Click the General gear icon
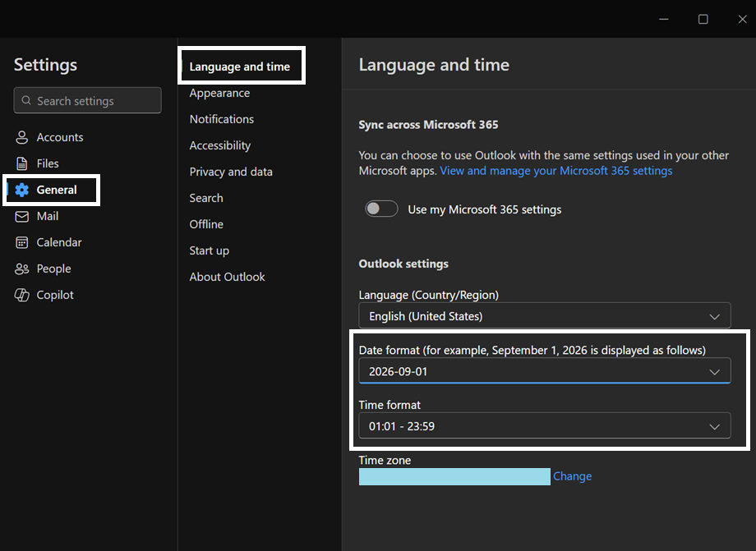 click(x=22, y=190)
